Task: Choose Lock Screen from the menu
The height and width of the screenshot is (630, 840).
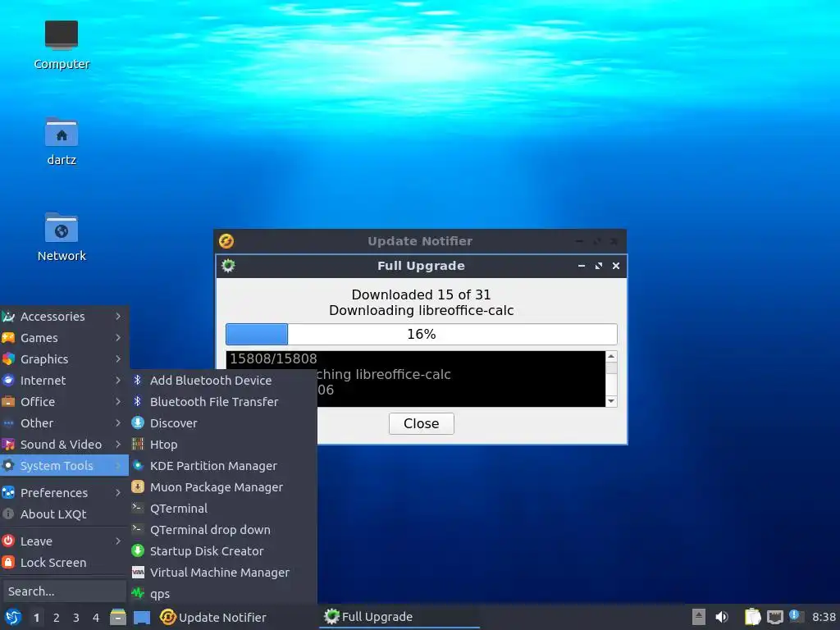Action: click(x=64, y=563)
